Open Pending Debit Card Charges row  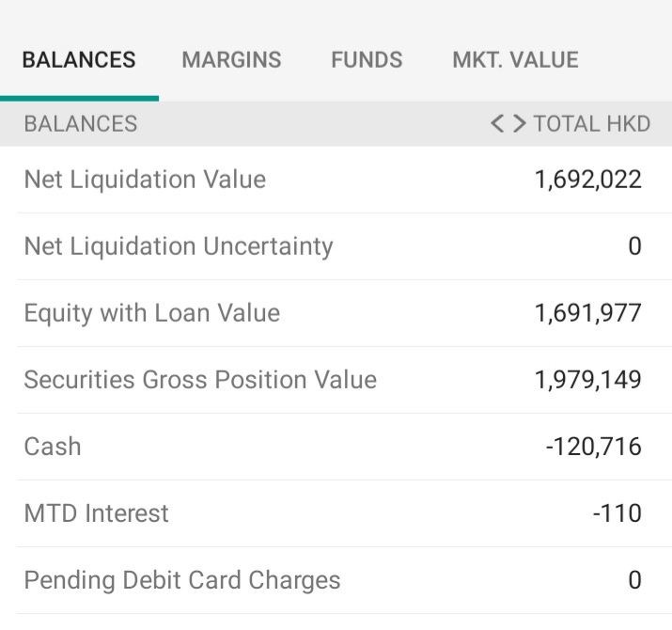tap(336, 580)
